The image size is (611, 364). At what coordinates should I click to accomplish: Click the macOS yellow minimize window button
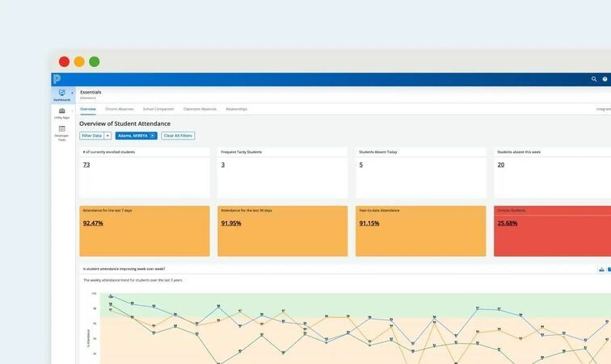pos(79,61)
